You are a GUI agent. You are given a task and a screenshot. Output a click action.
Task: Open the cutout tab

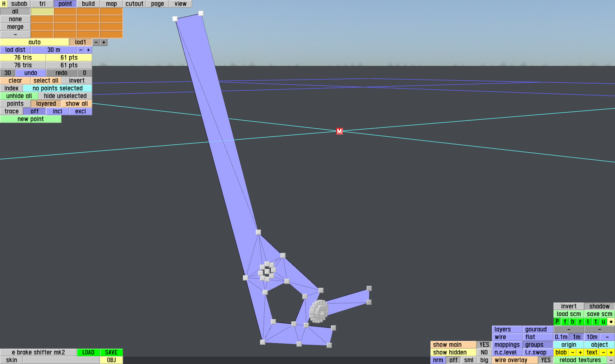pyautogui.click(x=134, y=4)
